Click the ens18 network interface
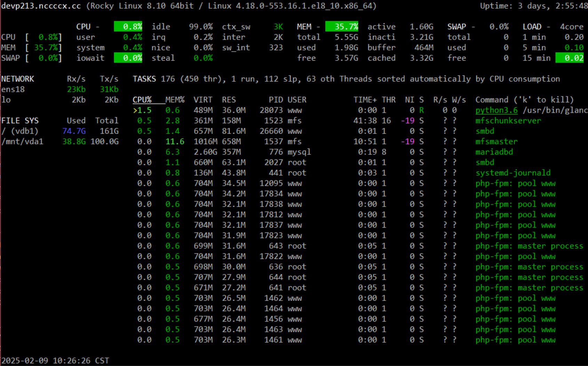The height and width of the screenshot is (366, 588). [13, 89]
